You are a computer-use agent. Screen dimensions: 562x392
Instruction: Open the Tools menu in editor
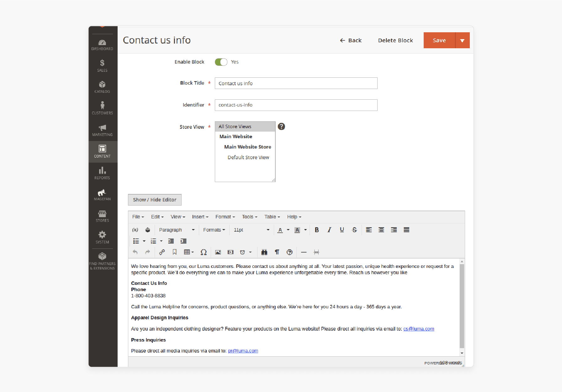[249, 217]
